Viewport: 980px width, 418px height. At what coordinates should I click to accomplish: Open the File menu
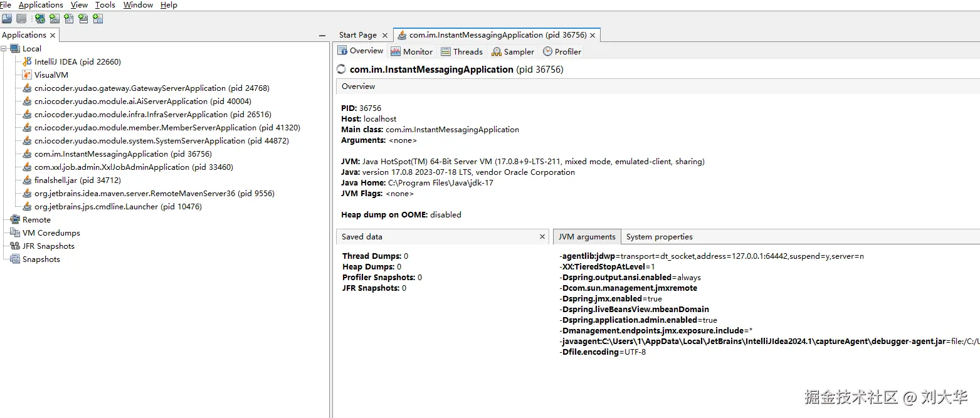pos(6,5)
